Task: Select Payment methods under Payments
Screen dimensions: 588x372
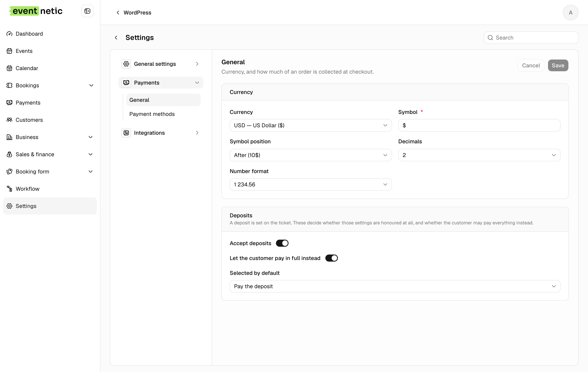Action: coord(163,114)
